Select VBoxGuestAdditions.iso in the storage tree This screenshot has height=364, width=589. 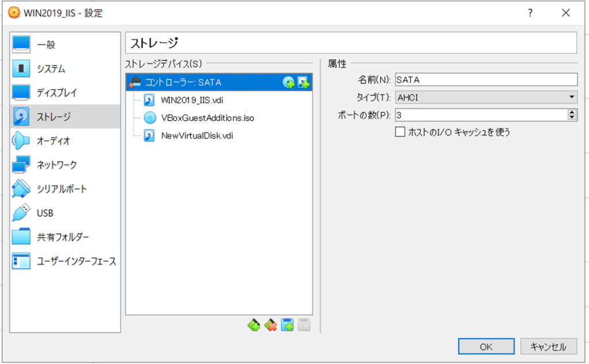click(208, 118)
